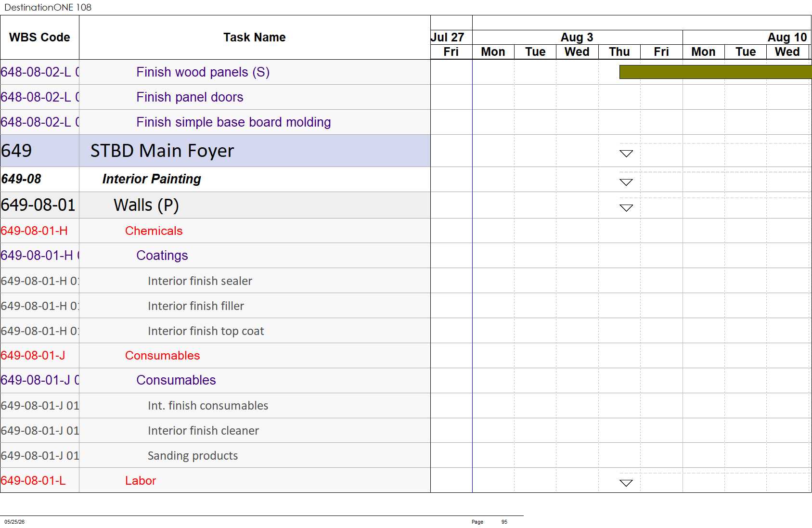Select task 'Finish wood panels (S)'

tap(203, 72)
